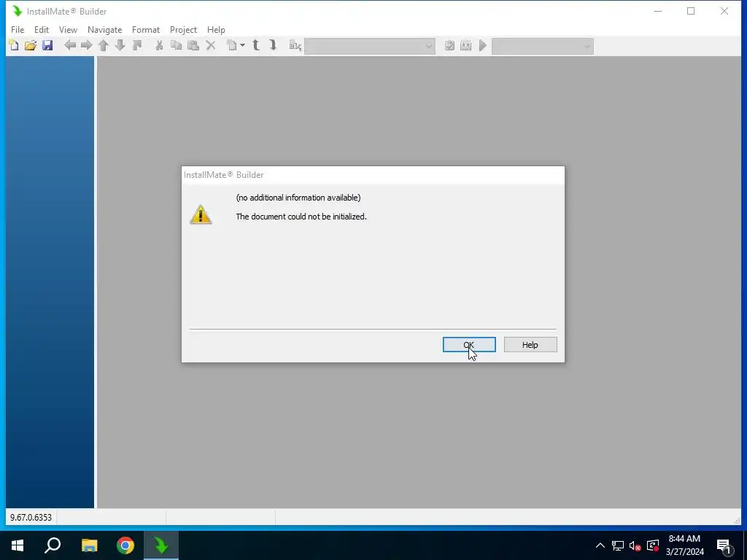Close the InstallMate Builder main window
Image resolution: width=747 pixels, height=560 pixels.
[724, 11]
